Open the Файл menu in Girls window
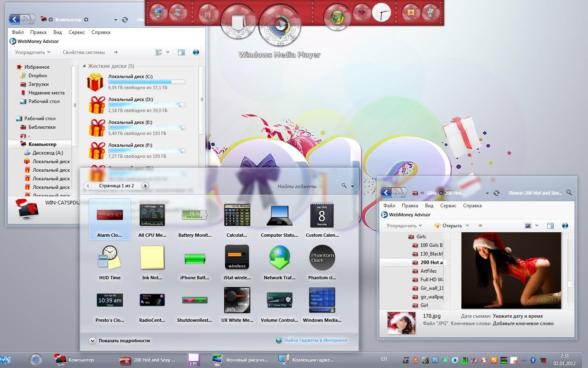Image resolution: width=588 pixels, height=368 pixels. pos(389,206)
